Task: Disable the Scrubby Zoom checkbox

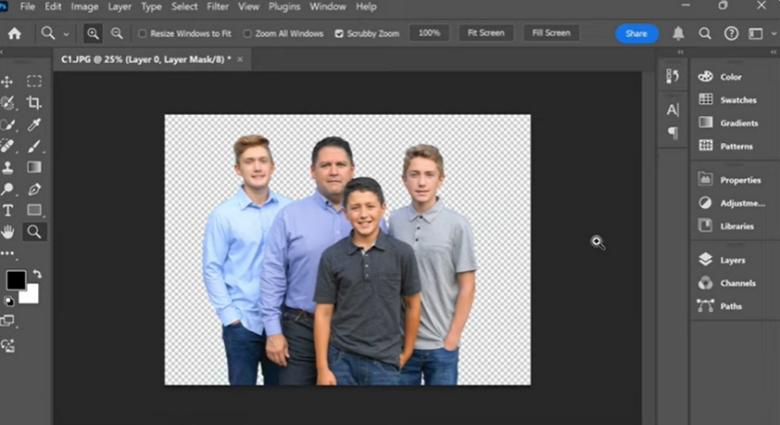Action: (339, 33)
